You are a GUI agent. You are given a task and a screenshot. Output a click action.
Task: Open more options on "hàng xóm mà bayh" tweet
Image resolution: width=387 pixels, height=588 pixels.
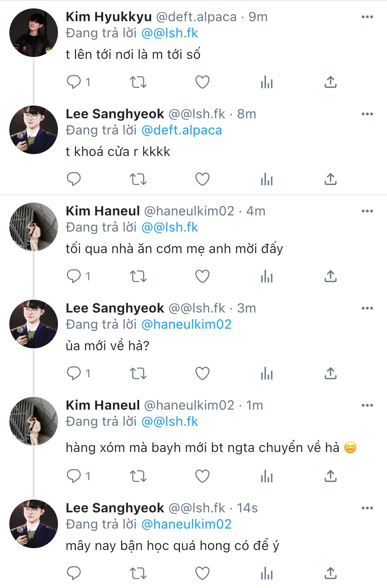[367, 406]
